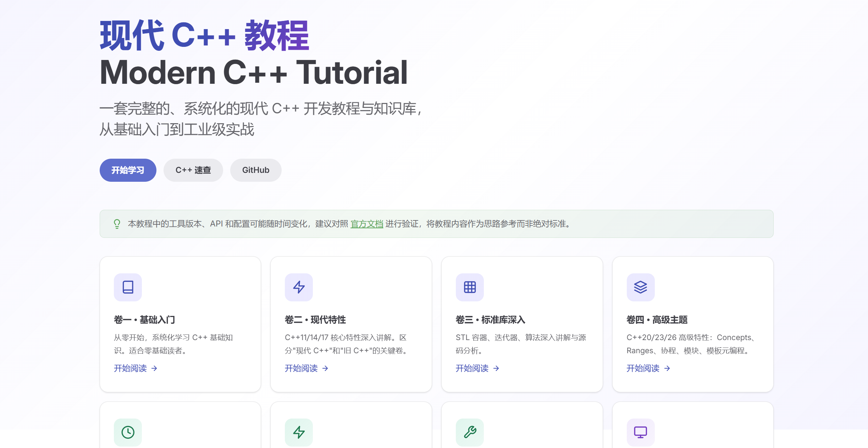Select the 卷二 · 现代特性 heading
The image size is (868, 448).
point(315,320)
